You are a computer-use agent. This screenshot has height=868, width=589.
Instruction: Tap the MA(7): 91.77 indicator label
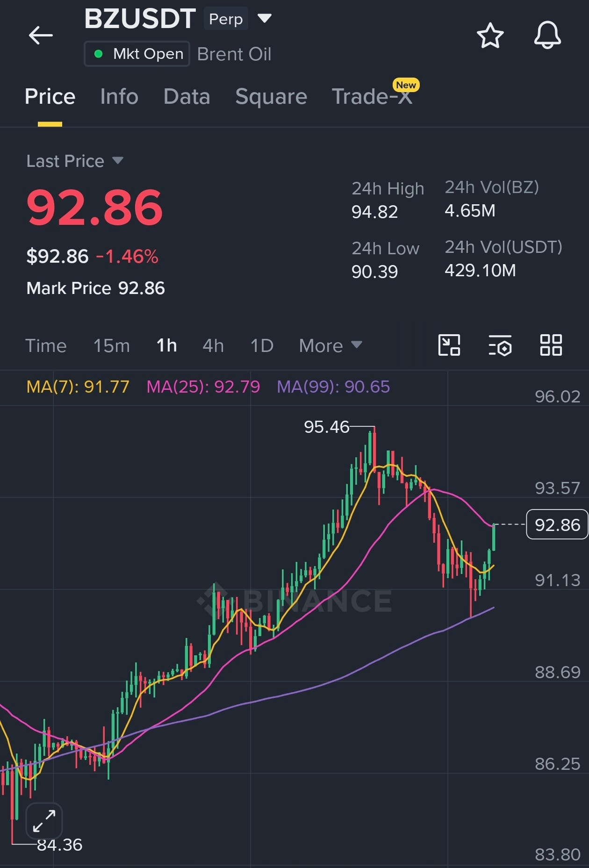pyautogui.click(x=78, y=387)
